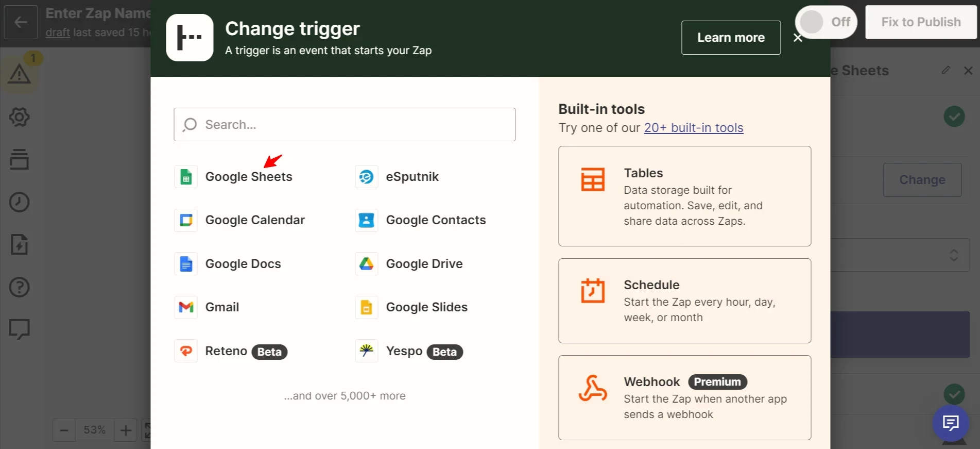Choose the eSputnik app icon
Image resolution: width=980 pixels, height=449 pixels.
366,177
